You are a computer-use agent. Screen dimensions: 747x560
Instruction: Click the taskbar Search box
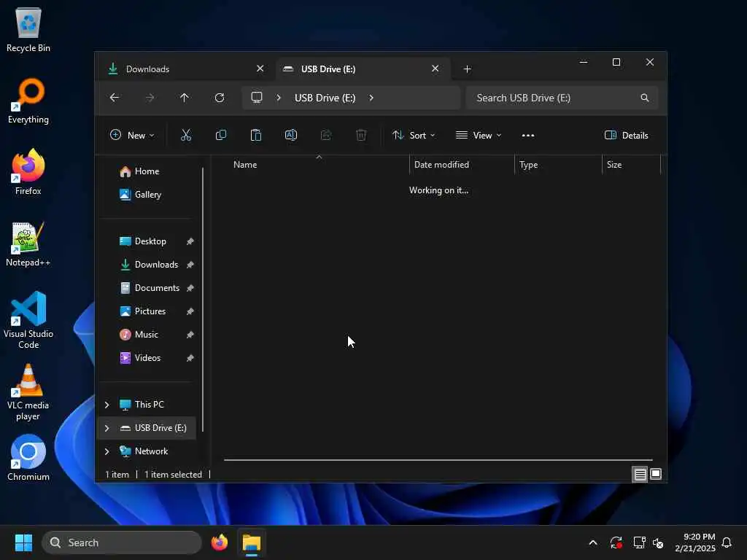click(122, 542)
